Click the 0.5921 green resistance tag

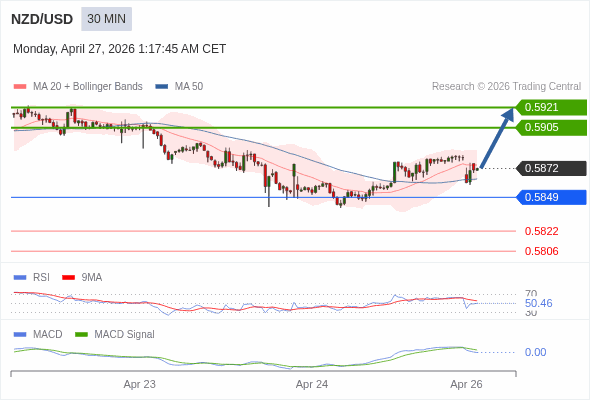(551, 107)
